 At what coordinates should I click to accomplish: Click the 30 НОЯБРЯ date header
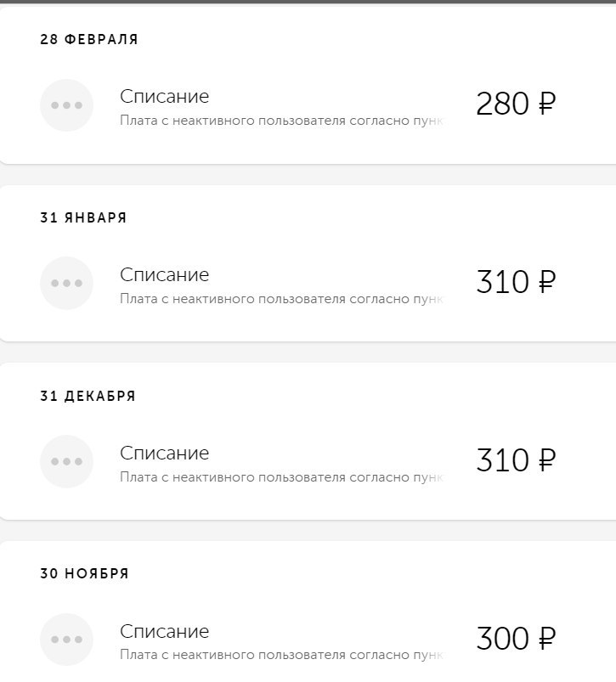tap(84, 573)
